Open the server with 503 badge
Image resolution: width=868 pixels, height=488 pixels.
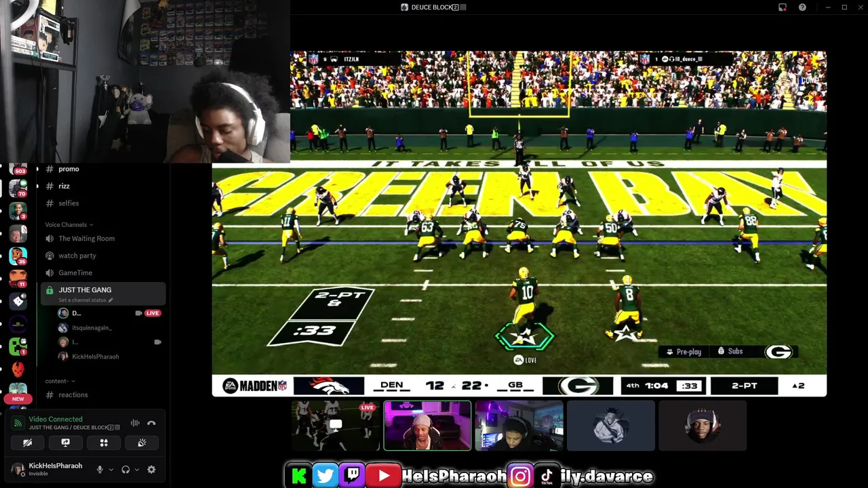click(18, 169)
